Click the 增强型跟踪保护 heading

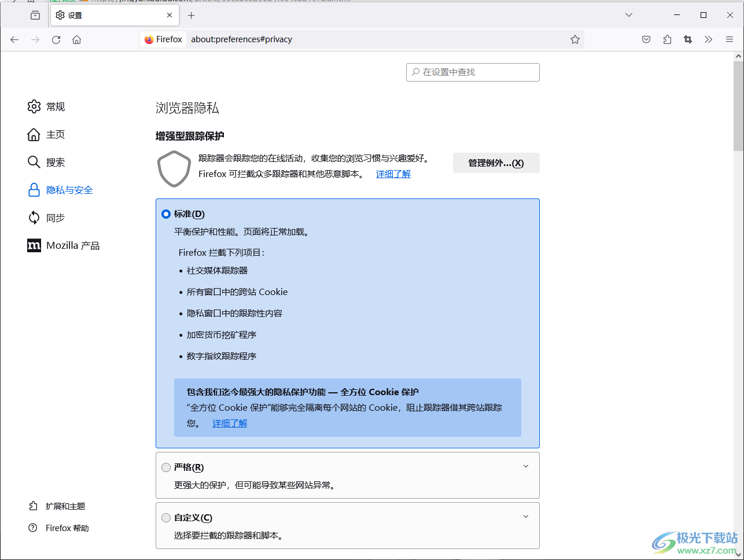(190, 136)
